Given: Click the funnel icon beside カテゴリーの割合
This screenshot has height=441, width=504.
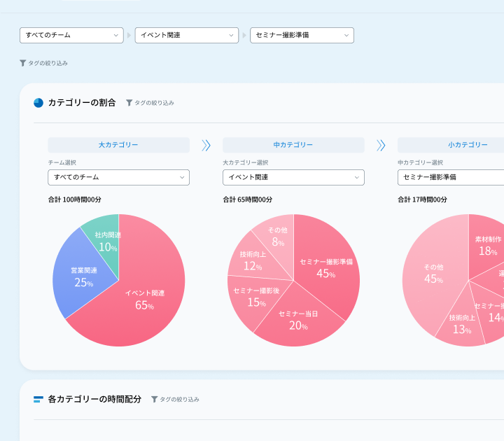Looking at the screenshot, I should tap(129, 103).
